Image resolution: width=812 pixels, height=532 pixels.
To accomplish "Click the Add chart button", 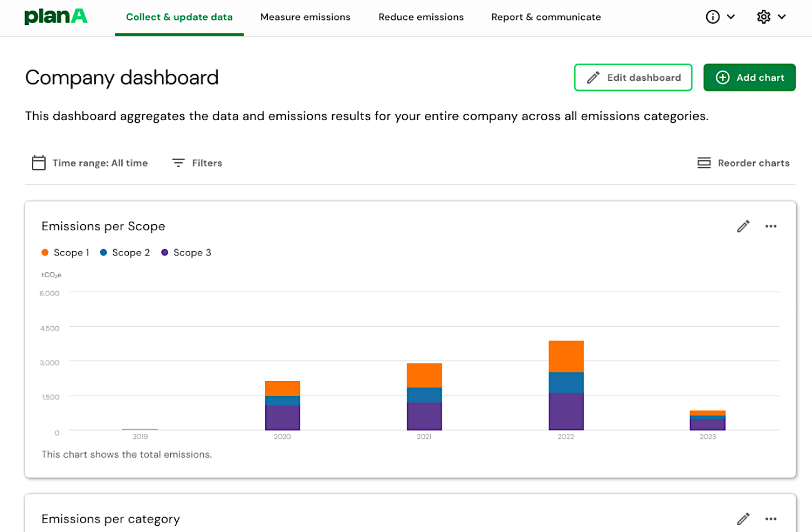I will click(x=749, y=78).
